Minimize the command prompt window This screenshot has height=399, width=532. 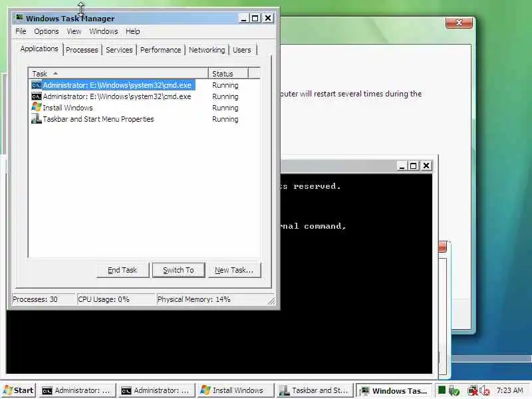tap(402, 166)
